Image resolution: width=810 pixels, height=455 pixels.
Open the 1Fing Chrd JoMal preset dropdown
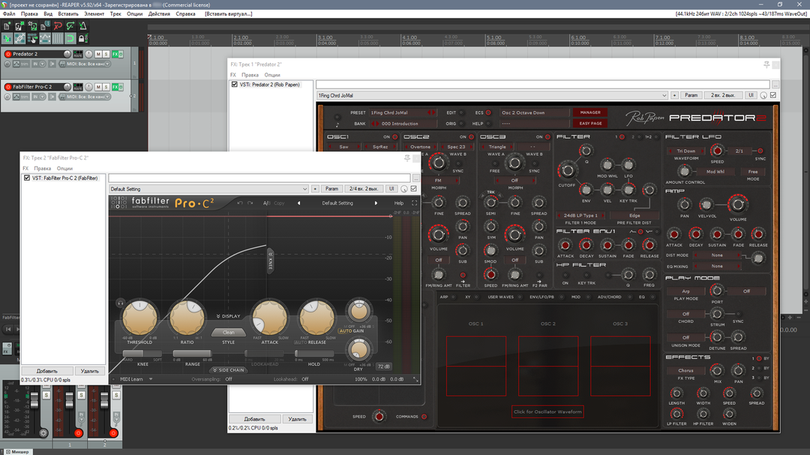click(x=492, y=96)
